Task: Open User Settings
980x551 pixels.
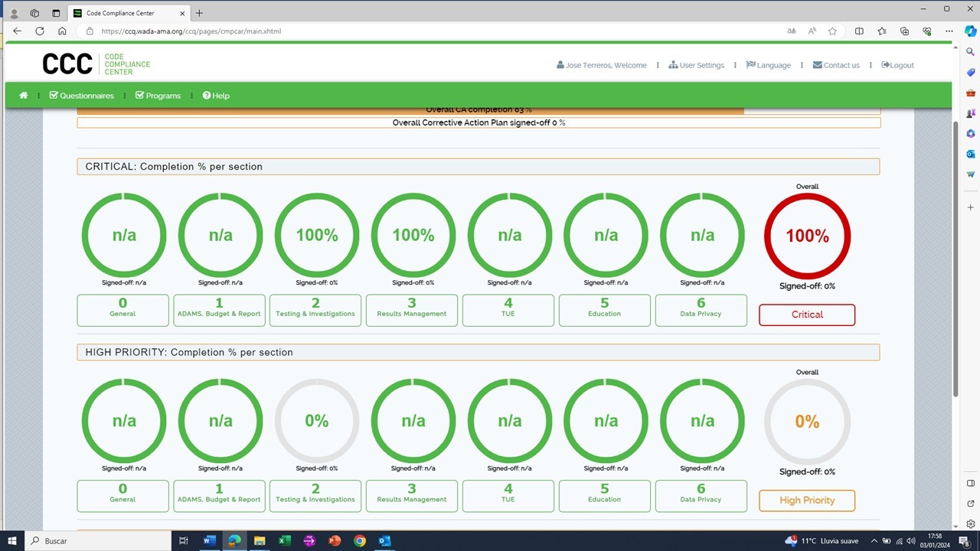Action: pos(696,65)
